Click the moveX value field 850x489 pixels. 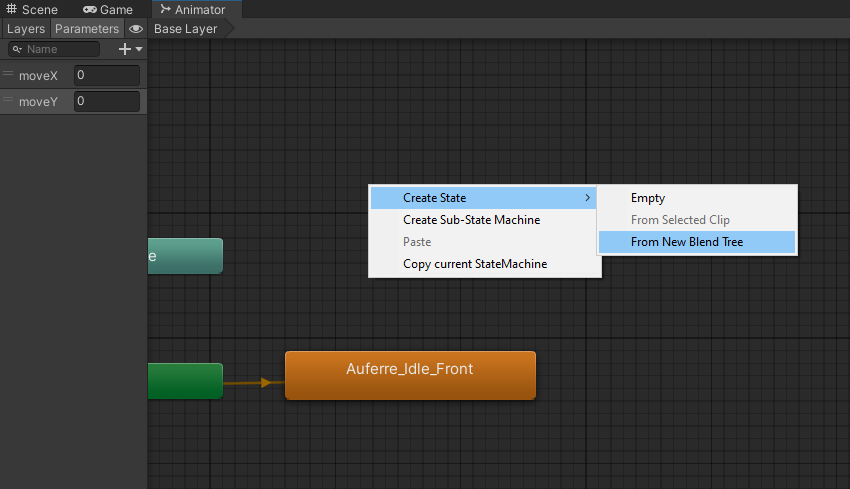click(106, 75)
